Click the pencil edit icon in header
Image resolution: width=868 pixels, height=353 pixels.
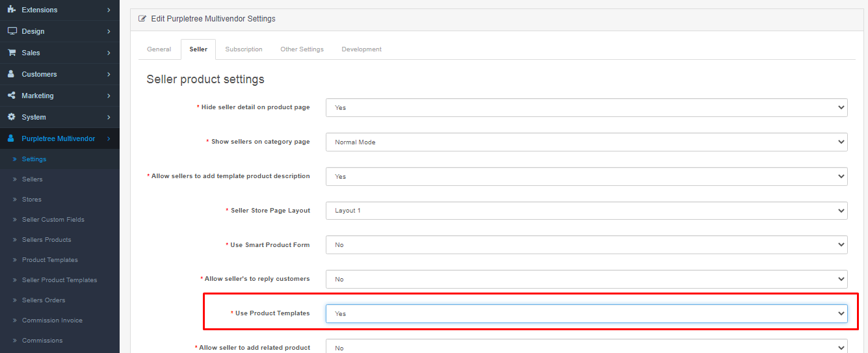[142, 19]
